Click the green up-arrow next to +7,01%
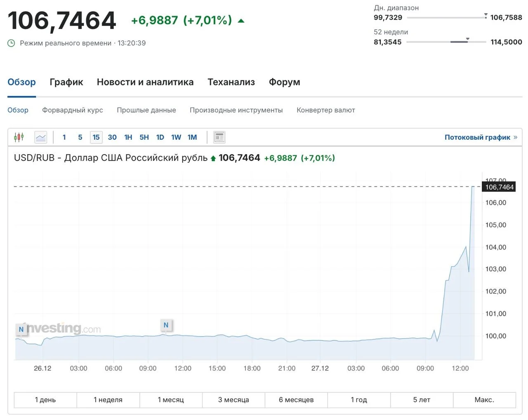The width and height of the screenshot is (528, 420). (x=241, y=20)
